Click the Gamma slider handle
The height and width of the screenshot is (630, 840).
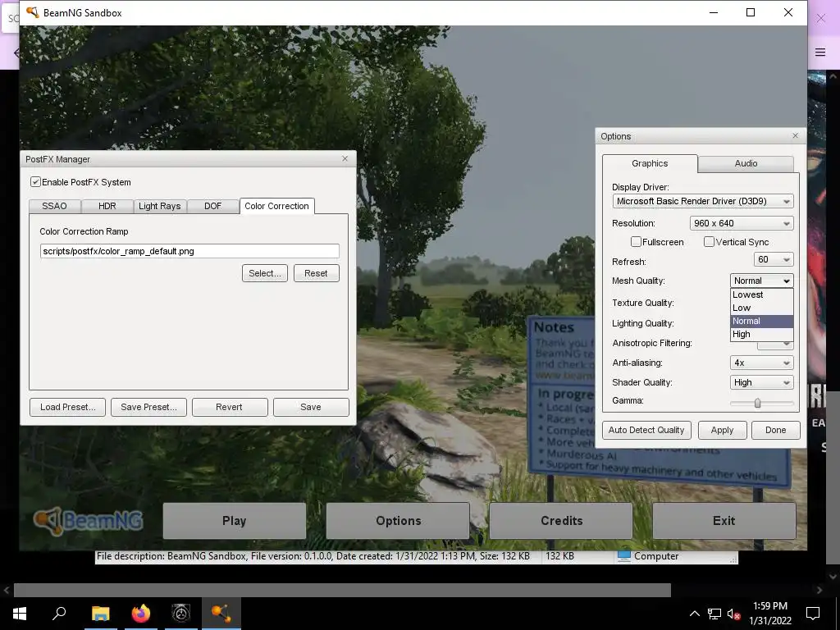[x=757, y=403]
